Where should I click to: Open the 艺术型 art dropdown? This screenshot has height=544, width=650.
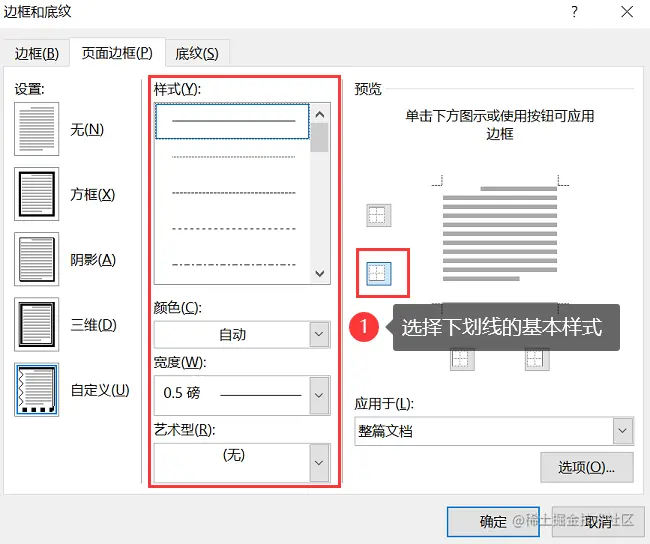point(319,462)
